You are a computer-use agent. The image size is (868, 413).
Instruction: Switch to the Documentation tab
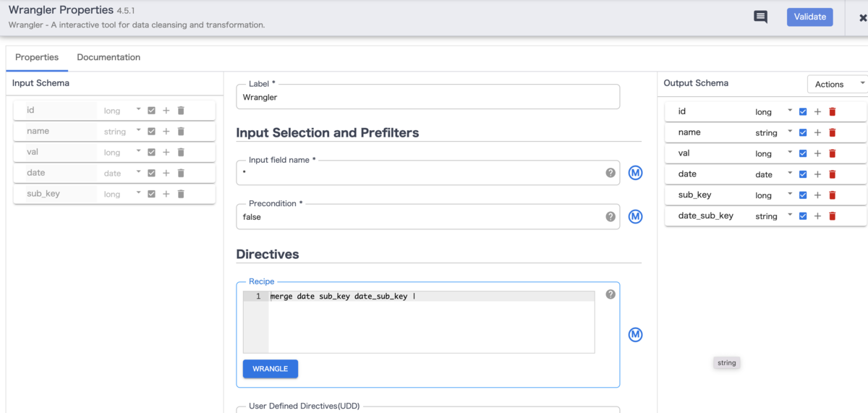tap(109, 57)
